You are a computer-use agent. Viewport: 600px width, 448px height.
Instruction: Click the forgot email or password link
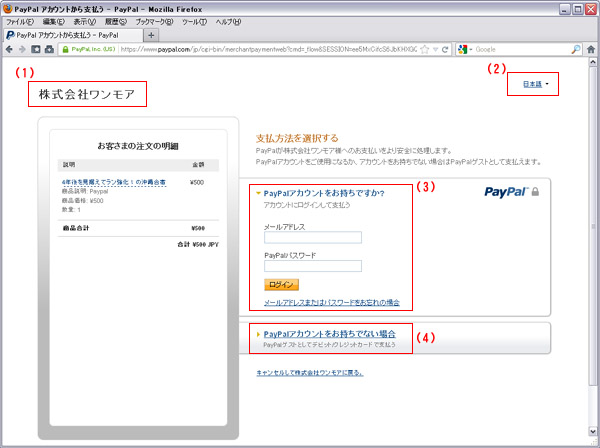coord(330,302)
